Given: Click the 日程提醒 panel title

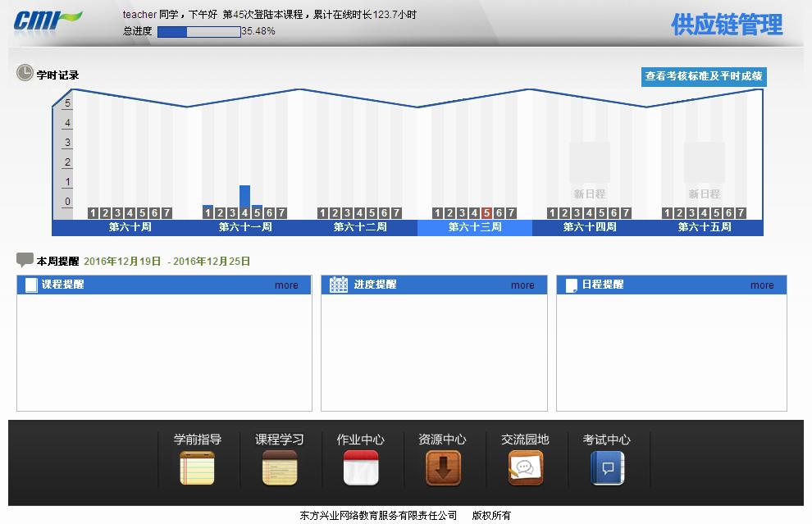Looking at the screenshot, I should click(603, 285).
